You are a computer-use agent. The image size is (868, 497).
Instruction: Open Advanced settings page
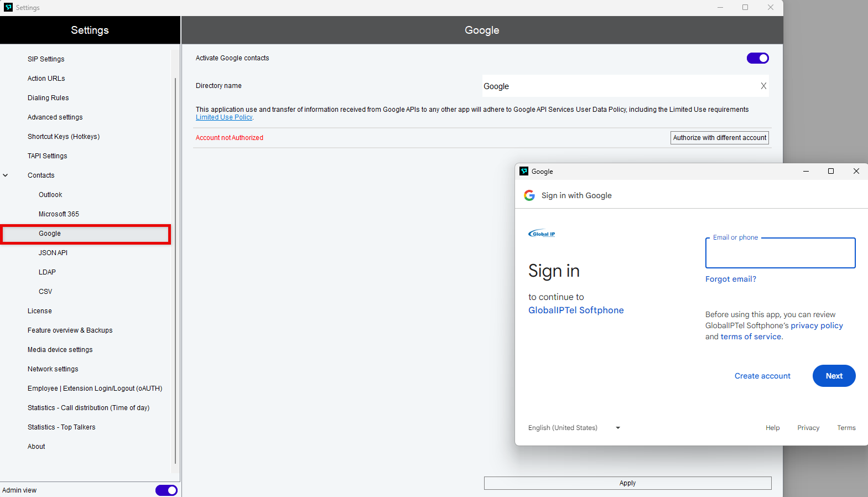pyautogui.click(x=55, y=117)
